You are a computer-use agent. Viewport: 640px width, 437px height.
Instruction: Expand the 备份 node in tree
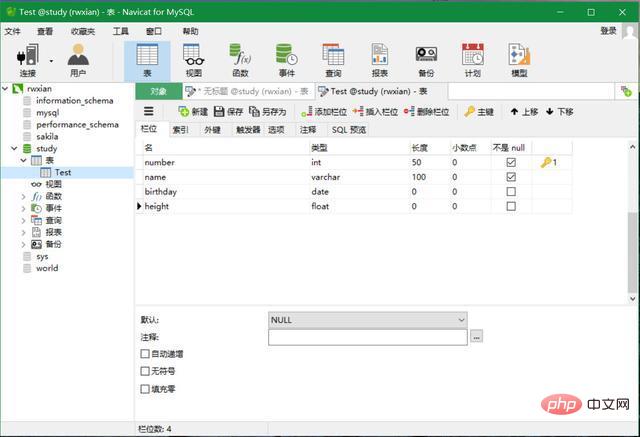click(x=24, y=244)
